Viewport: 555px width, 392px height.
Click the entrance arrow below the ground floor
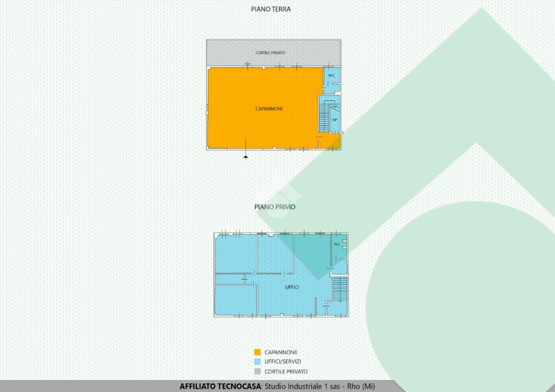pos(245,156)
